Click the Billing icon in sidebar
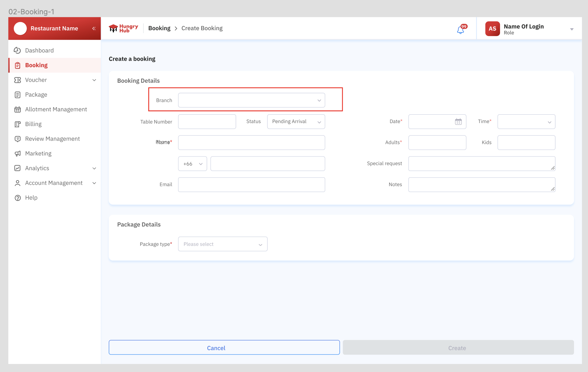This screenshot has height=372, width=588. (x=18, y=124)
